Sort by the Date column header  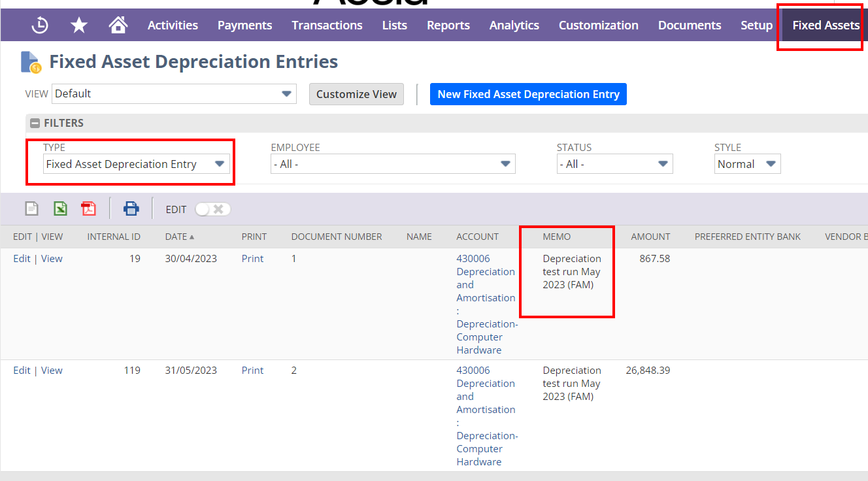click(176, 237)
